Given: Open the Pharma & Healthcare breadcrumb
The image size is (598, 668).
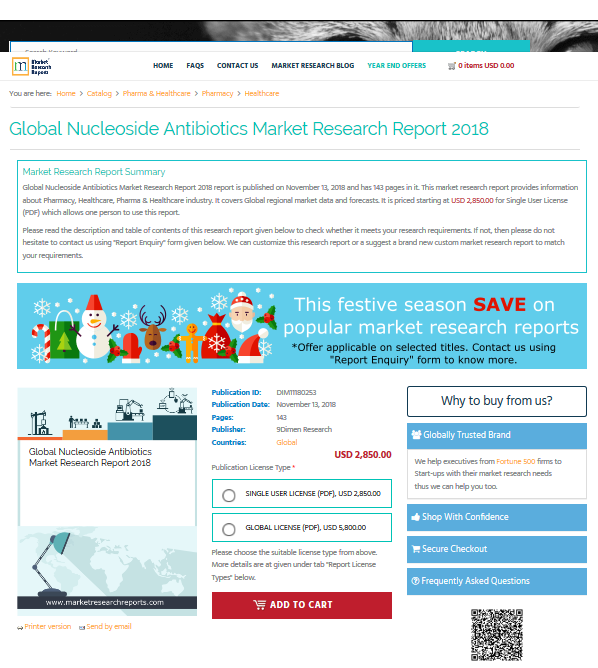Looking at the screenshot, I should [x=156, y=93].
